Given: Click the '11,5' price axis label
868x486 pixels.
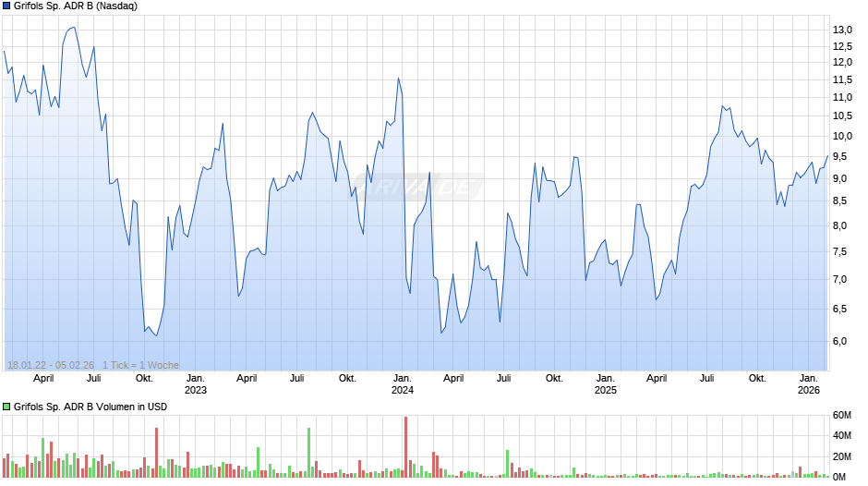Looking at the screenshot, I should [x=842, y=80].
